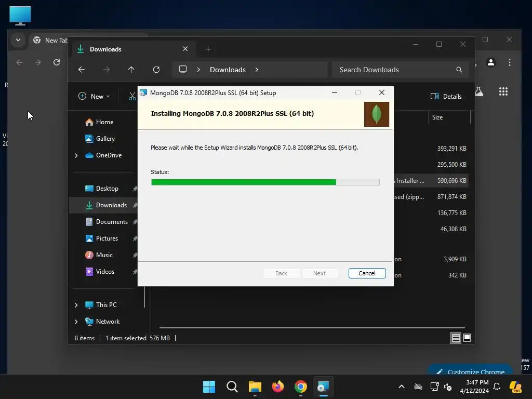Click the Size column header

point(449,117)
